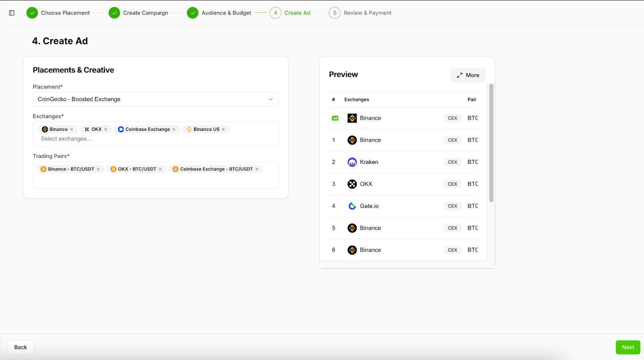Remove OKX from the Exchanges chips
This screenshot has width=644, height=360.
(106, 129)
